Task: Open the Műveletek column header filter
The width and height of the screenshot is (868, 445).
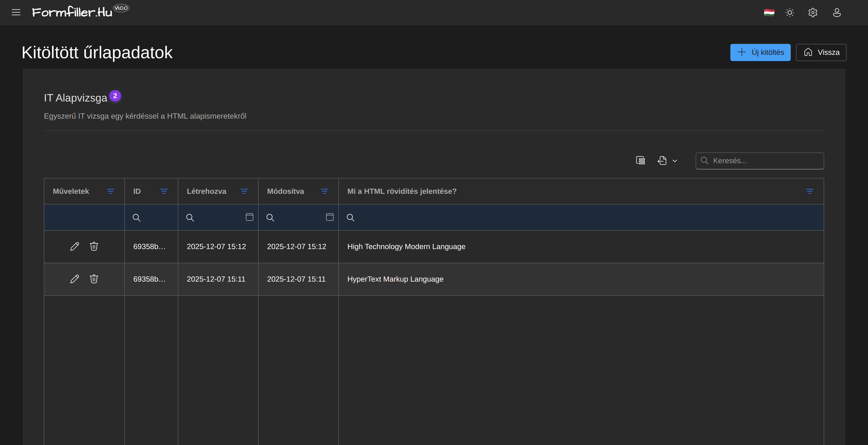Action: [x=110, y=191]
